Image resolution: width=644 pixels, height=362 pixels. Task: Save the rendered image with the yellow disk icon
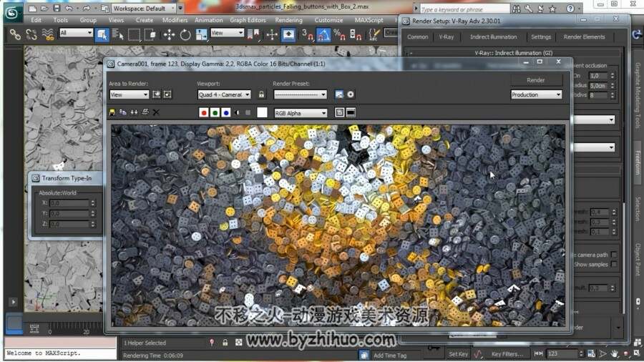112,112
